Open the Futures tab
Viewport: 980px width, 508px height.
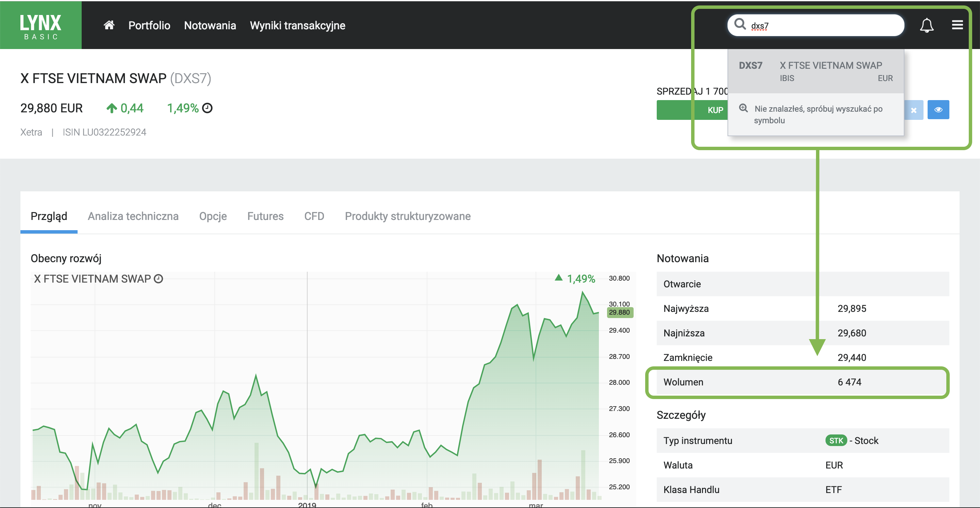[265, 216]
